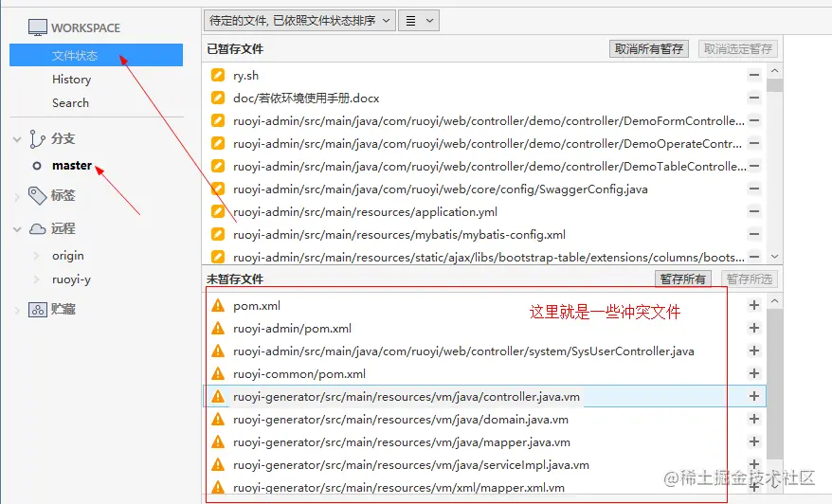Click the conflict warning icon for ruoyi-admin/pom.xml
This screenshot has width=832, height=504.
(x=218, y=329)
